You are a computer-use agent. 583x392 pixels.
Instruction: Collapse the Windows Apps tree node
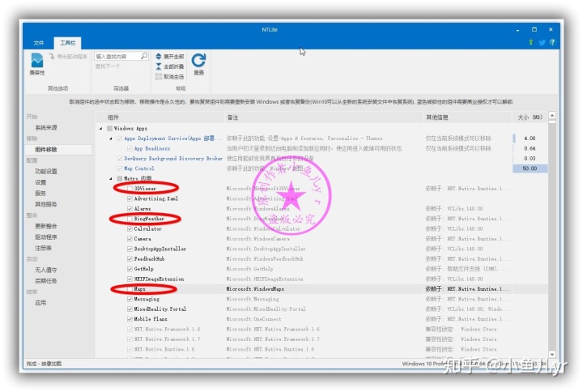101,129
